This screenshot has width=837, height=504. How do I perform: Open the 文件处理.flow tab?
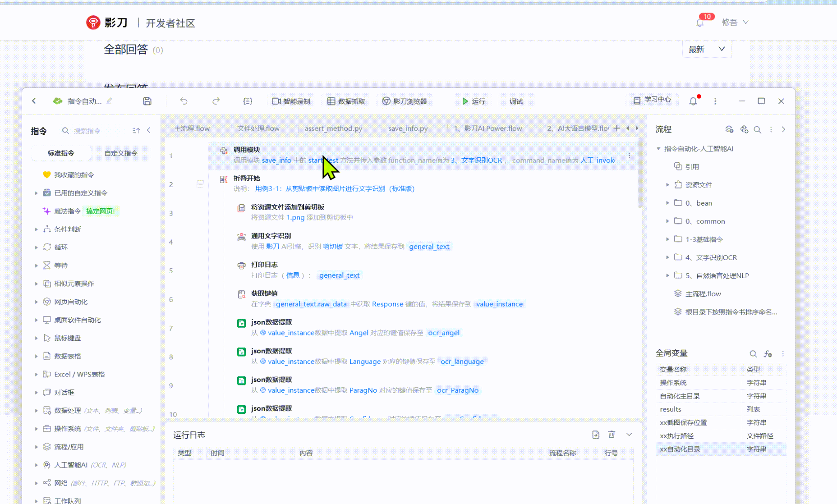pos(258,128)
